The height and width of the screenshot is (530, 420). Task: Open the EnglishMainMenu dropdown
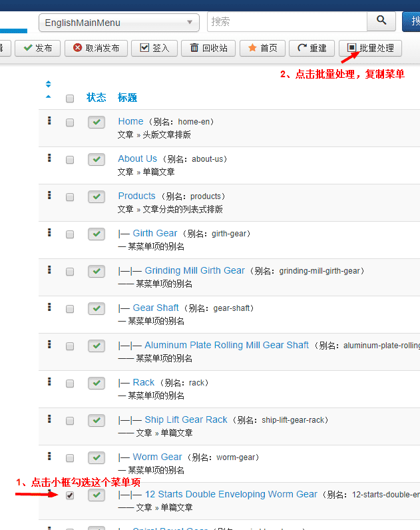(x=119, y=23)
